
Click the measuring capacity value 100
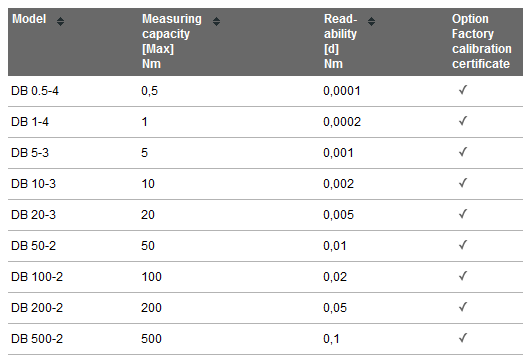[x=151, y=277]
